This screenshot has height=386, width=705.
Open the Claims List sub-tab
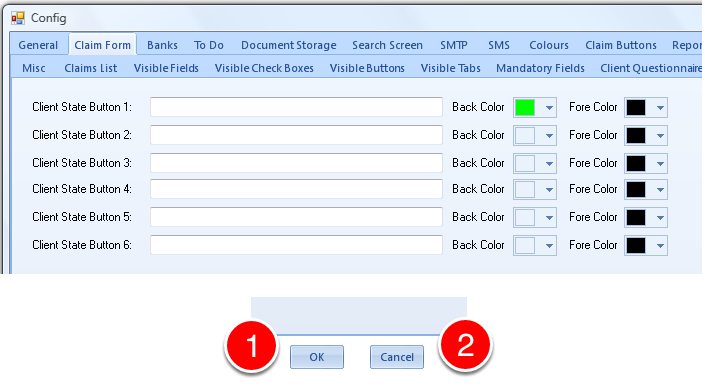(x=90, y=68)
